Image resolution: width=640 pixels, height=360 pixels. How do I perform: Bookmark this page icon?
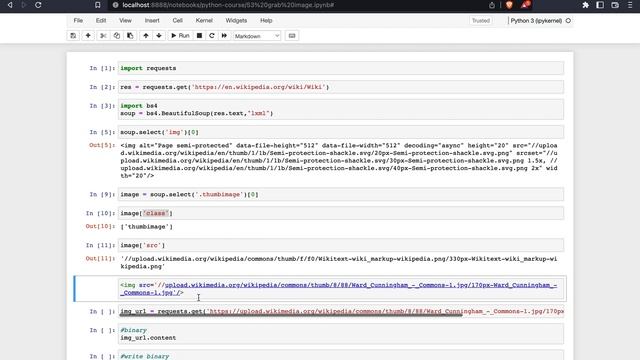pyautogui.click(x=98, y=5)
